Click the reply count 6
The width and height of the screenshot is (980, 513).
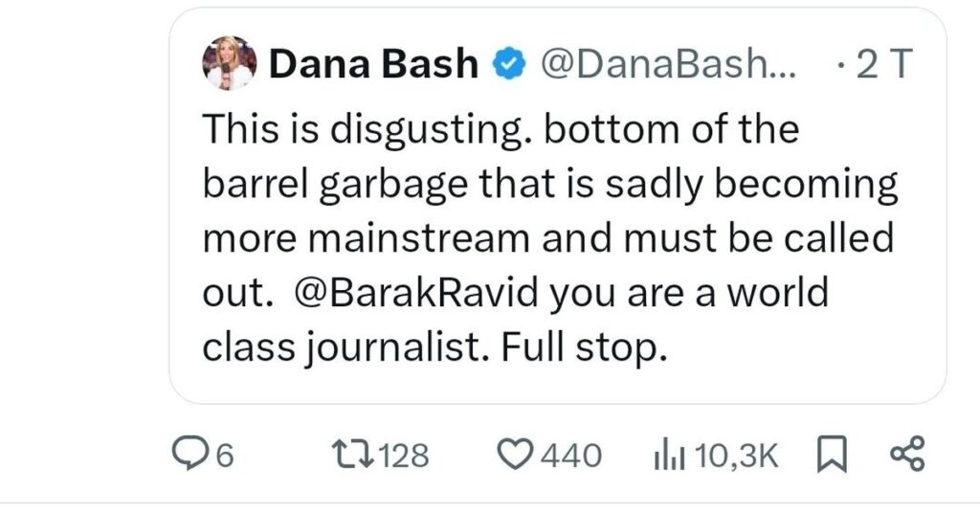click(x=225, y=456)
